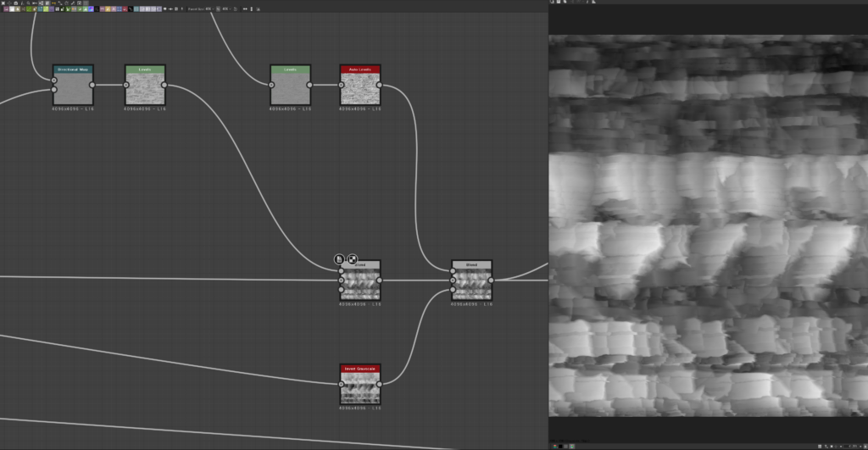Click the checker badge icon above Blend node
Image resolution: width=868 pixels, height=450 pixels.
(352, 259)
